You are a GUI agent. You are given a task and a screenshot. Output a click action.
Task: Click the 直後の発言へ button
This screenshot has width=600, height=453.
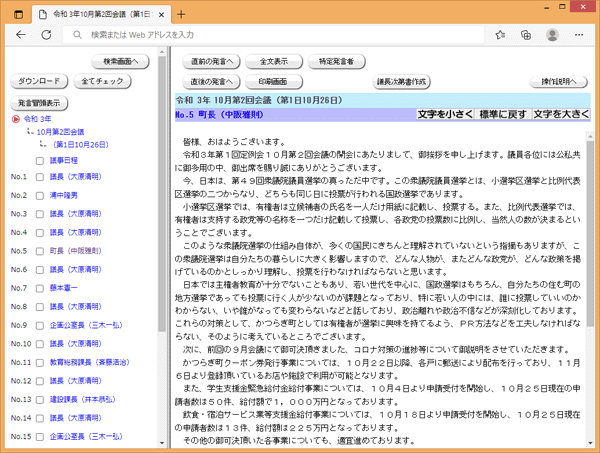click(x=211, y=81)
